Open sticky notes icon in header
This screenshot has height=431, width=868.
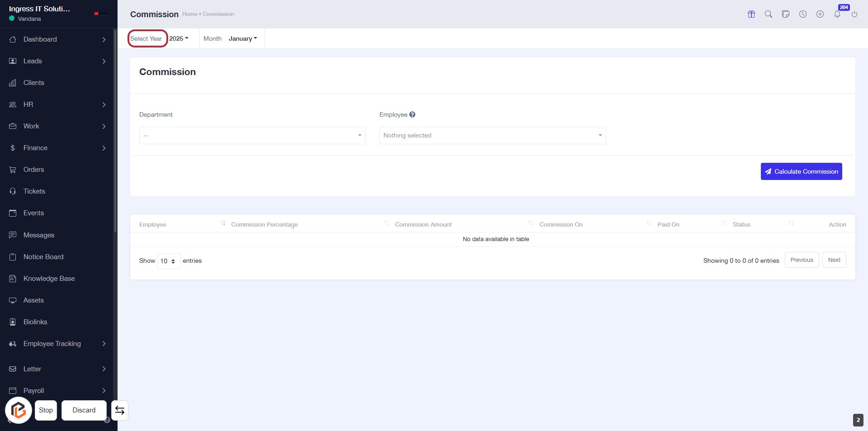[x=786, y=14]
